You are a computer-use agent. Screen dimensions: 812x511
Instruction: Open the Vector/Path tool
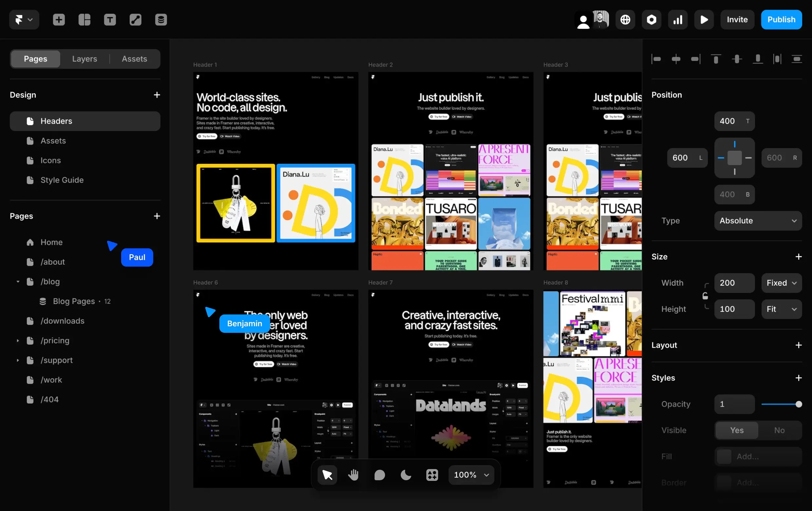point(135,20)
